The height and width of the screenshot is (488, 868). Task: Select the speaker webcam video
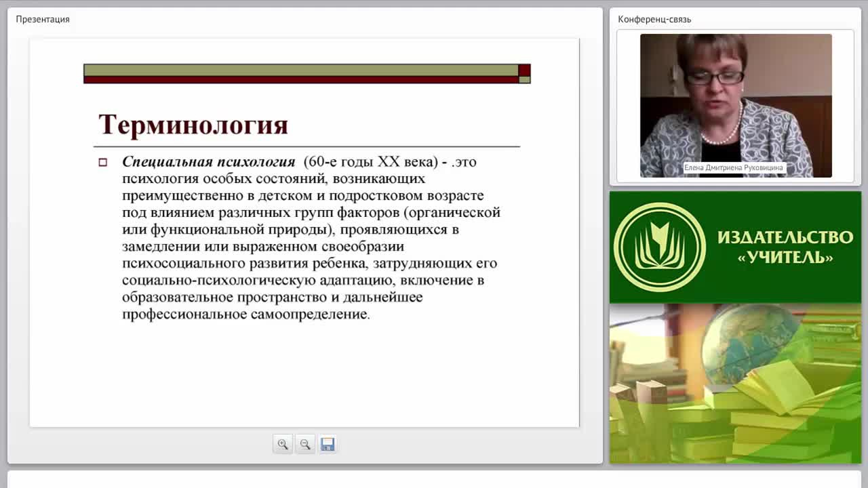pos(736,106)
